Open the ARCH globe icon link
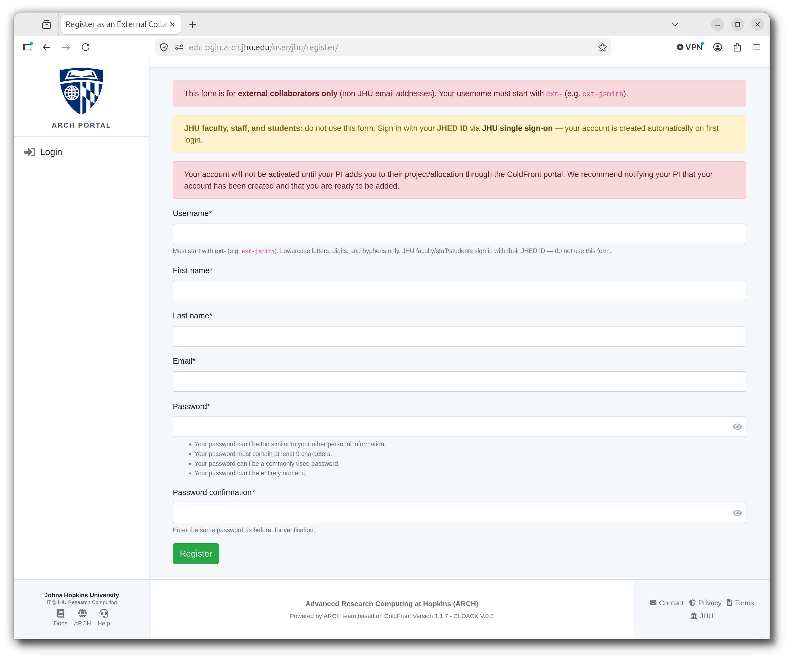 [x=82, y=614]
